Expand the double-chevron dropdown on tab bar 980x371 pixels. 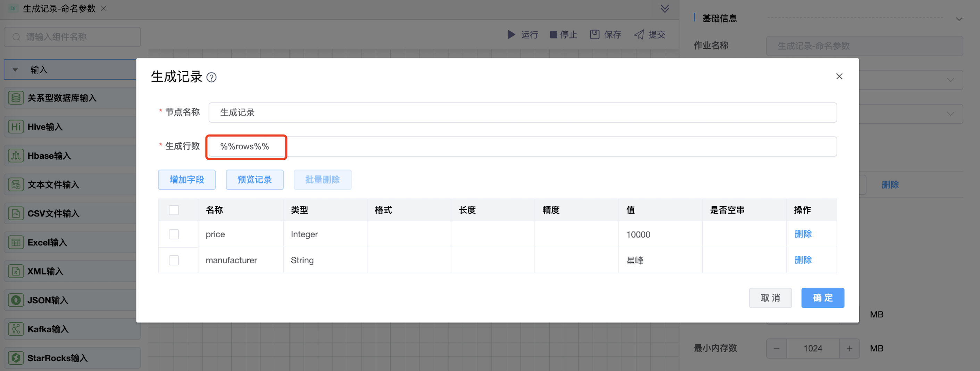tap(665, 9)
